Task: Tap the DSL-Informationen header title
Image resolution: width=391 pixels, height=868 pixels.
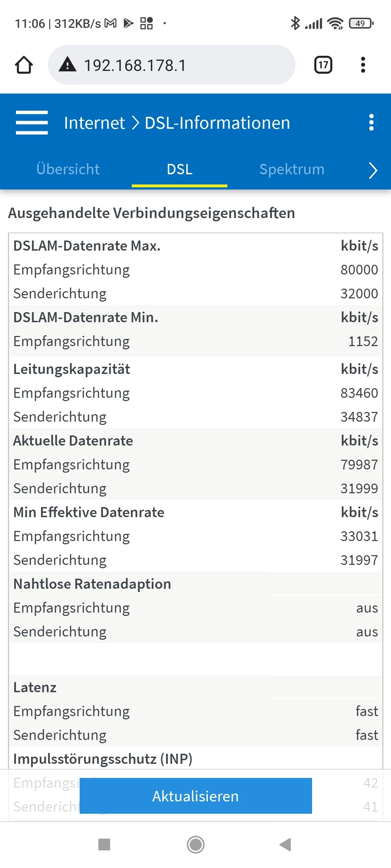Action: [217, 123]
